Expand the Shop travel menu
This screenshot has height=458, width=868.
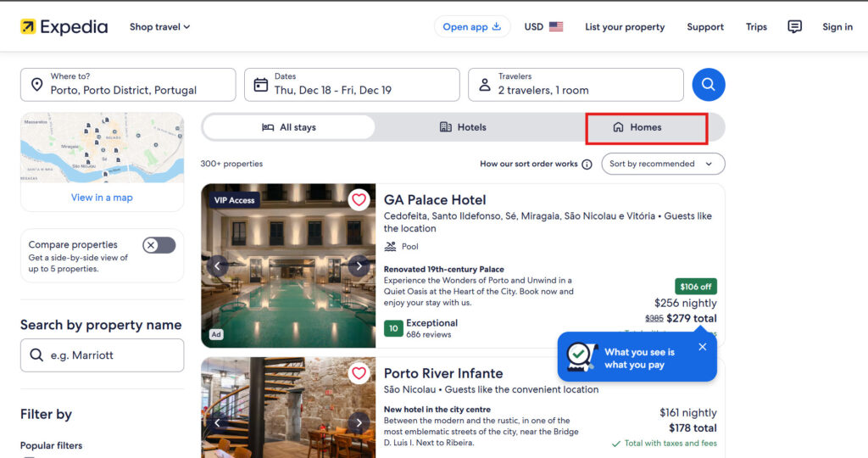(x=160, y=26)
